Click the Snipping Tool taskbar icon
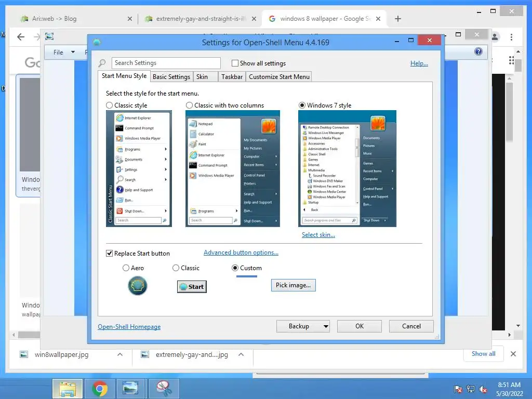This screenshot has height=399, width=532. pyautogui.click(x=164, y=389)
